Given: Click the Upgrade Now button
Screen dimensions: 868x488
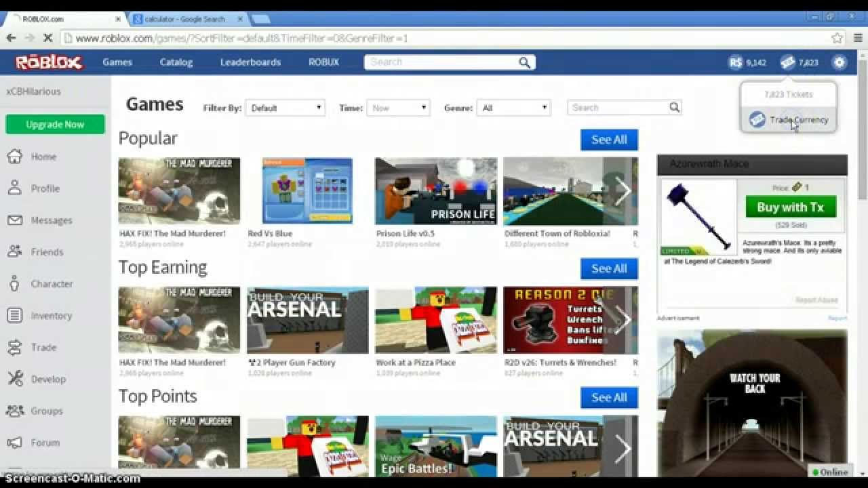Looking at the screenshot, I should coord(55,125).
